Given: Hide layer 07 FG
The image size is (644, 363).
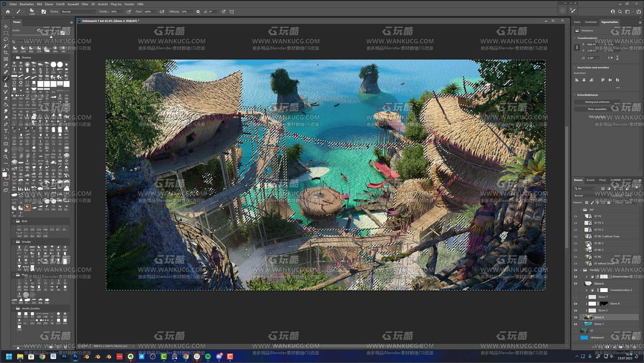Looking at the screenshot, I should 576,216.
